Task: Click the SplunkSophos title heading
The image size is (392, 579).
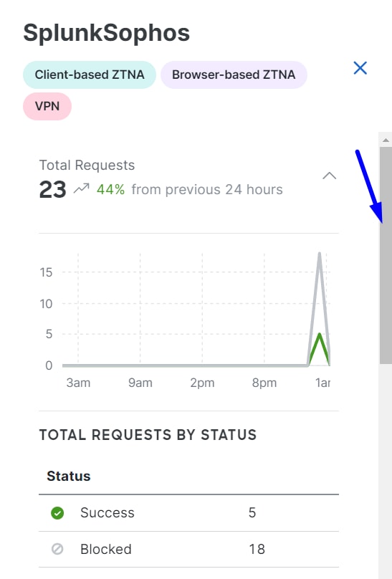Action: pos(107,33)
